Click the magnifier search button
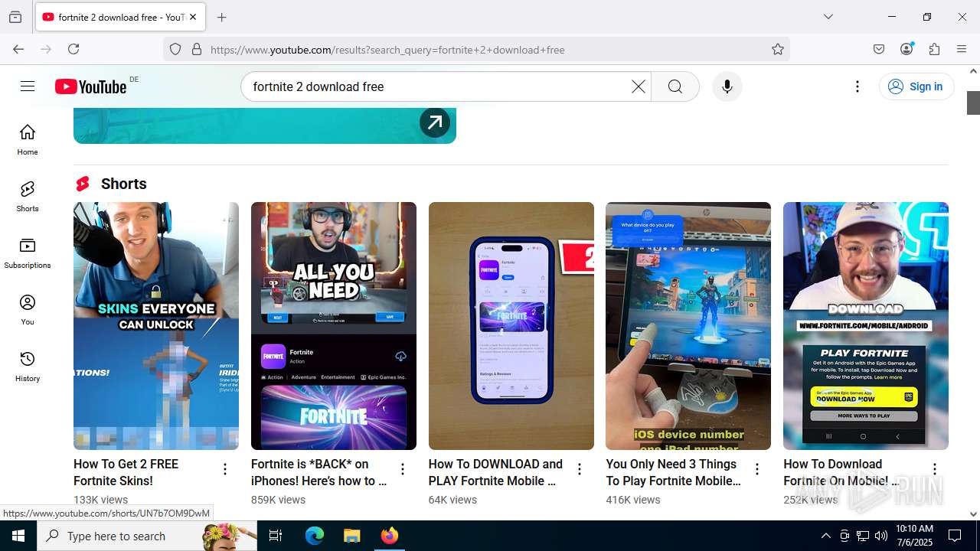 coord(675,86)
